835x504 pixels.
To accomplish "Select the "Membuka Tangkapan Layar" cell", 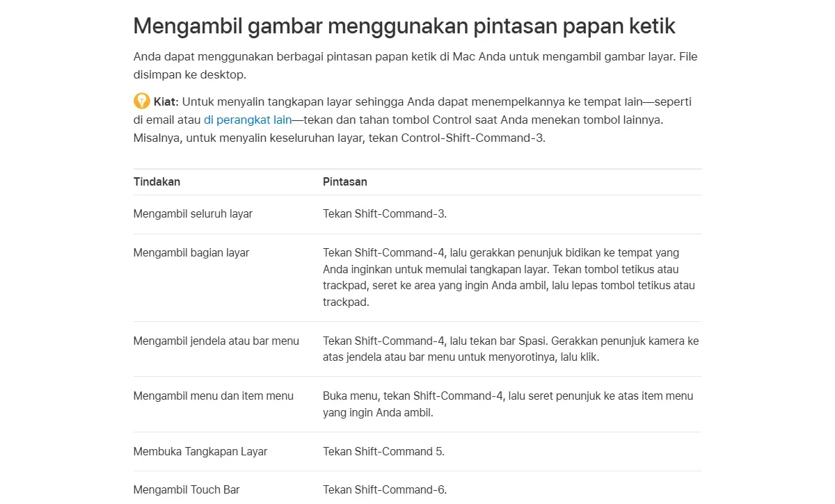I will (200, 452).
